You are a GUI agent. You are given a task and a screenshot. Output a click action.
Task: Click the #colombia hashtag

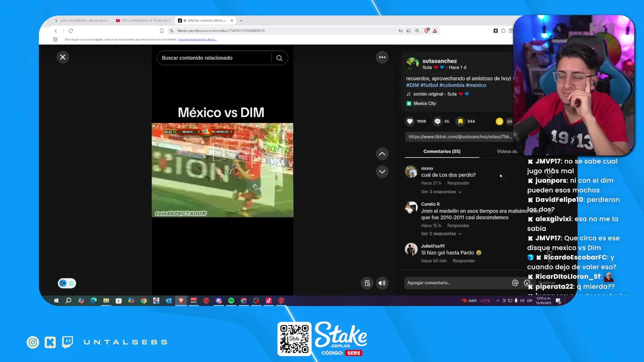click(452, 85)
